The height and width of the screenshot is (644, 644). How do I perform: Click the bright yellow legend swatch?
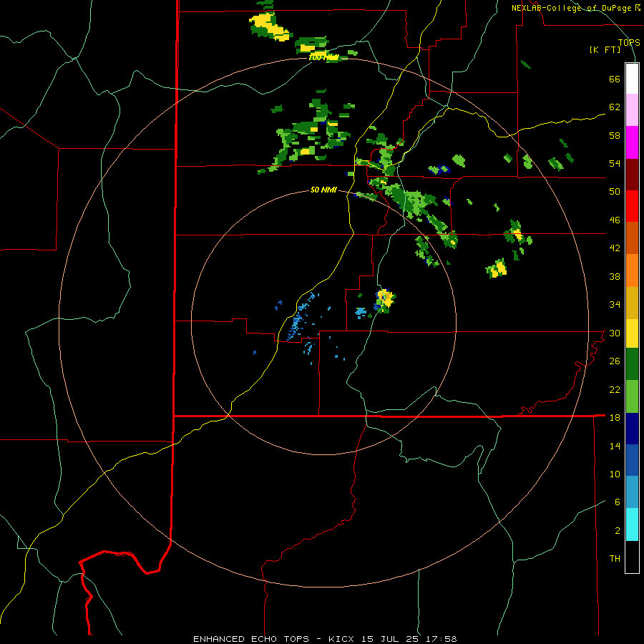[632, 334]
